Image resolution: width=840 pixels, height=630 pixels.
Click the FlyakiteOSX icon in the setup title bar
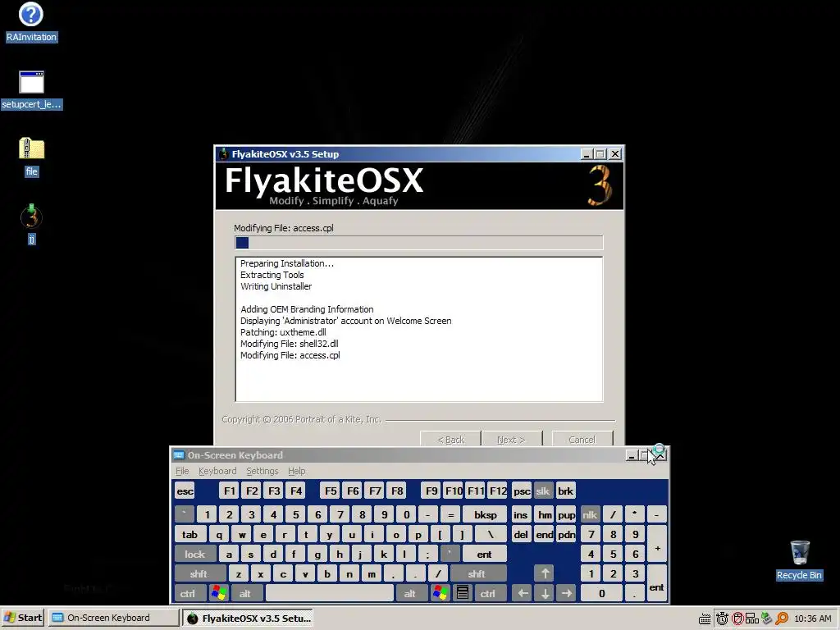pyautogui.click(x=223, y=154)
